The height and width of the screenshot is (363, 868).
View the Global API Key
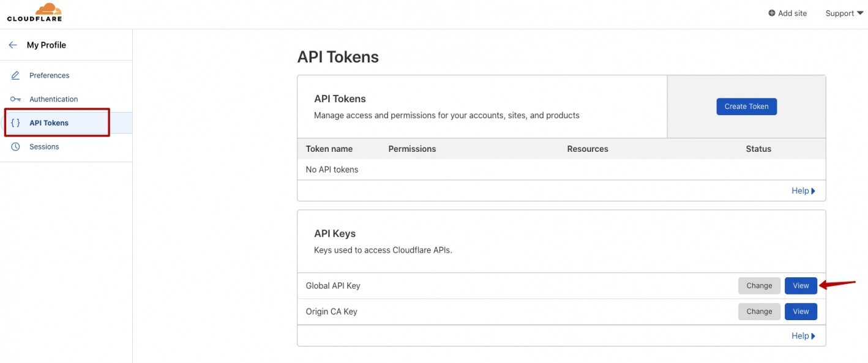click(801, 286)
